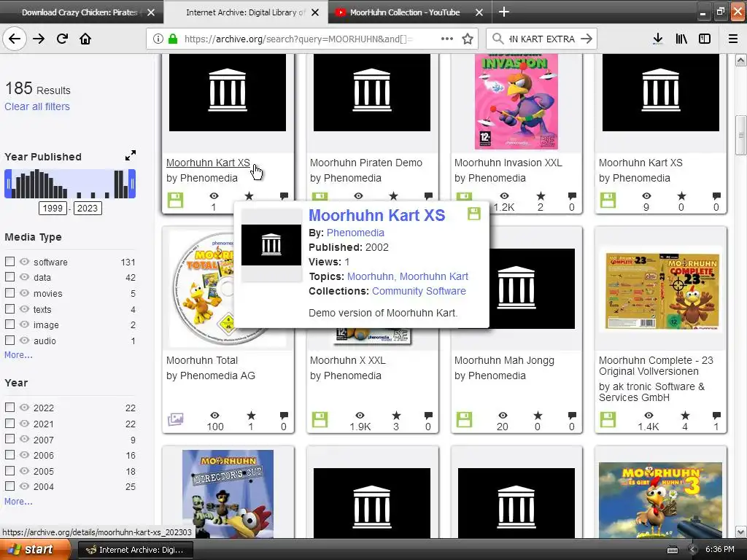Select Internet Archive taskbar button
The width and height of the screenshot is (747, 560).
135,550
